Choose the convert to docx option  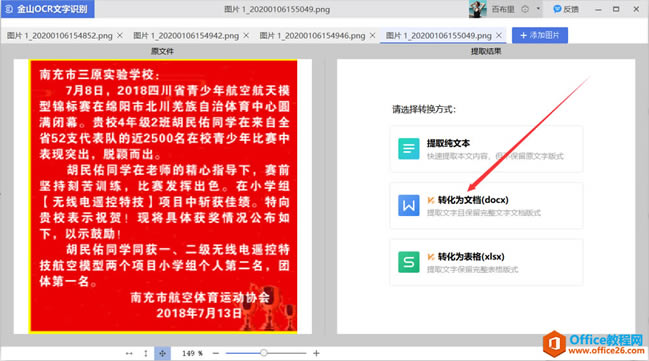tap(486, 206)
